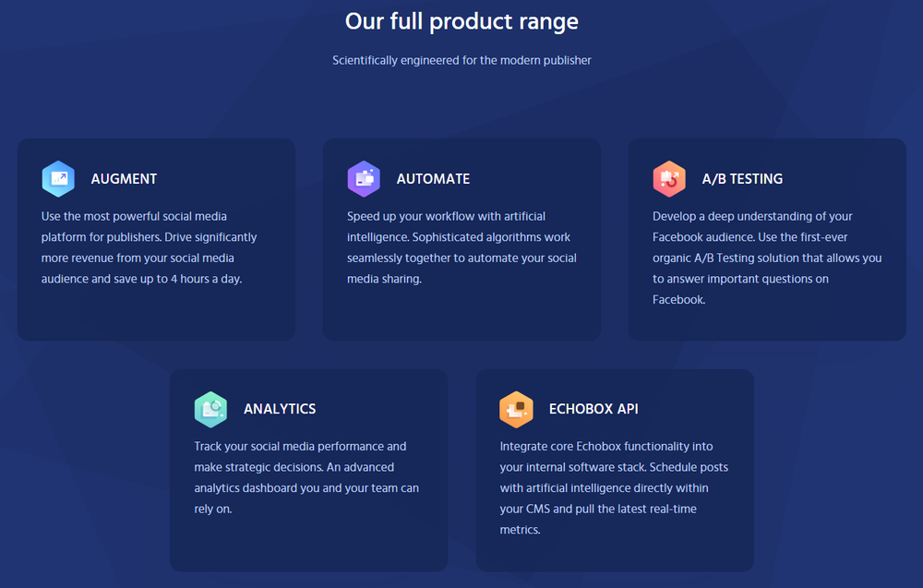The image size is (923, 588).
Task: Click the Echobox API description paragraph
Action: (x=614, y=488)
